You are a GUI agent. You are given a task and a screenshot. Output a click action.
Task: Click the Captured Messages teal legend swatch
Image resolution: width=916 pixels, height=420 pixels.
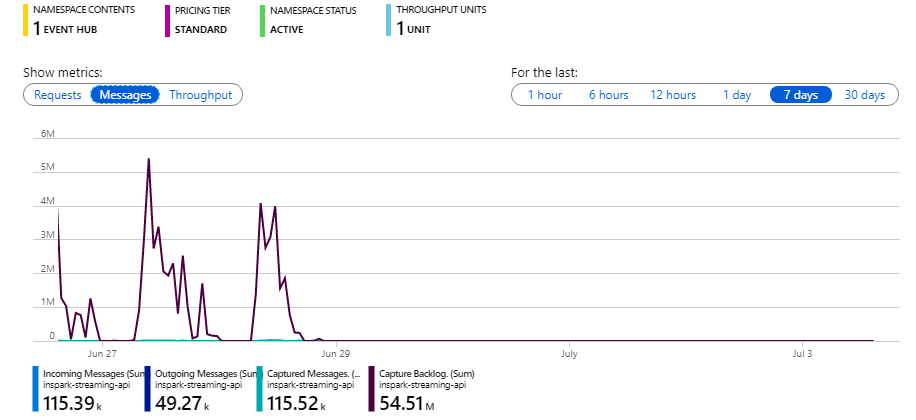click(259, 388)
